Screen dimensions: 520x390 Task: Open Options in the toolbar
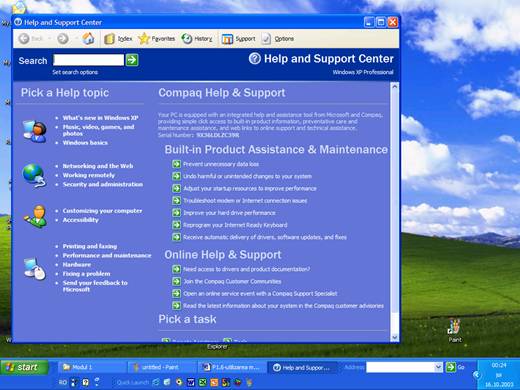[278, 39]
